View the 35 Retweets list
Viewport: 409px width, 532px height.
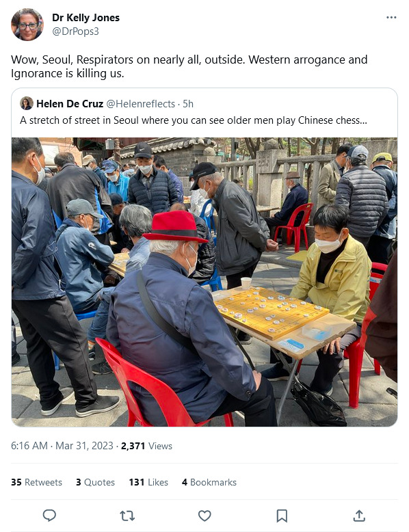point(37,482)
